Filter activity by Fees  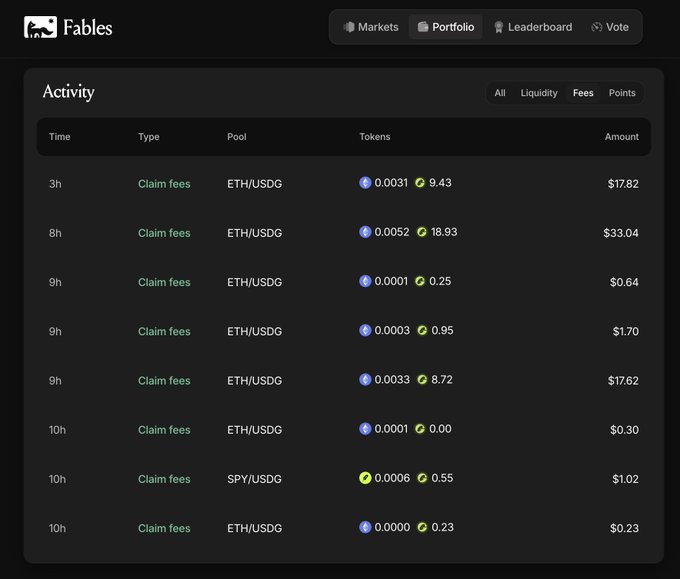(x=583, y=93)
